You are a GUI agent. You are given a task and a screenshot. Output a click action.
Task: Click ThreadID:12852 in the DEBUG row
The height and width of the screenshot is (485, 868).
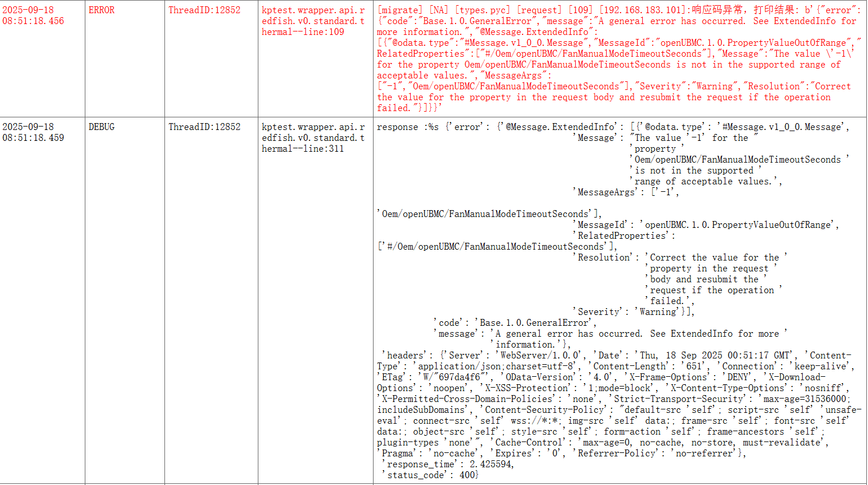pyautogui.click(x=204, y=127)
